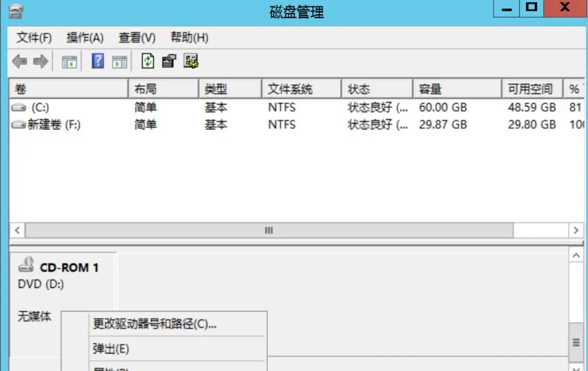Click the CD-ROM 1 disk label
The height and width of the screenshot is (371, 588).
pyautogui.click(x=69, y=268)
